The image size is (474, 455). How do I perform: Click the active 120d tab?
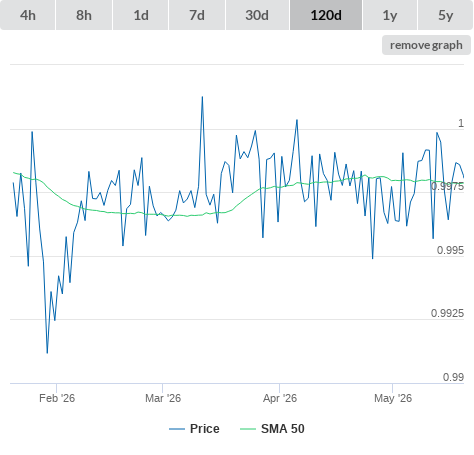[x=326, y=15]
